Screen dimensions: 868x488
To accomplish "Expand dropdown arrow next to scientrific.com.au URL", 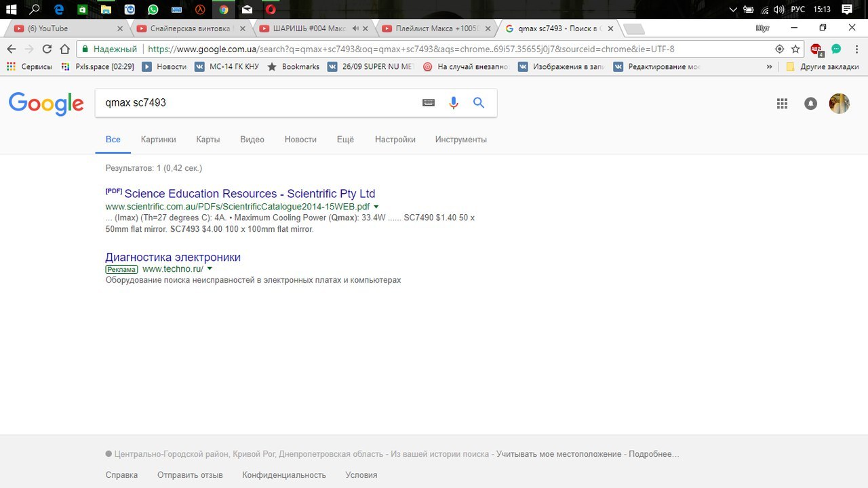I will tap(376, 207).
